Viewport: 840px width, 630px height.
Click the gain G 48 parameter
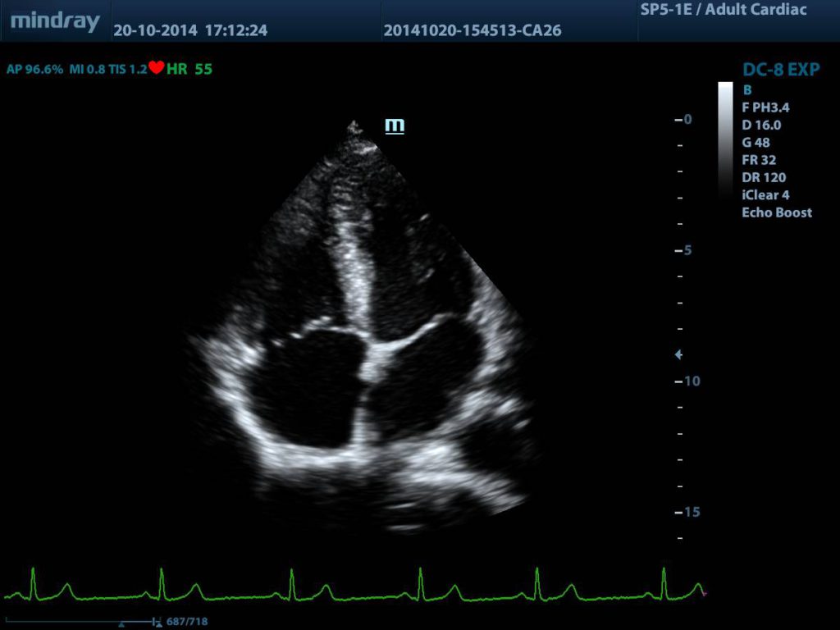756,143
